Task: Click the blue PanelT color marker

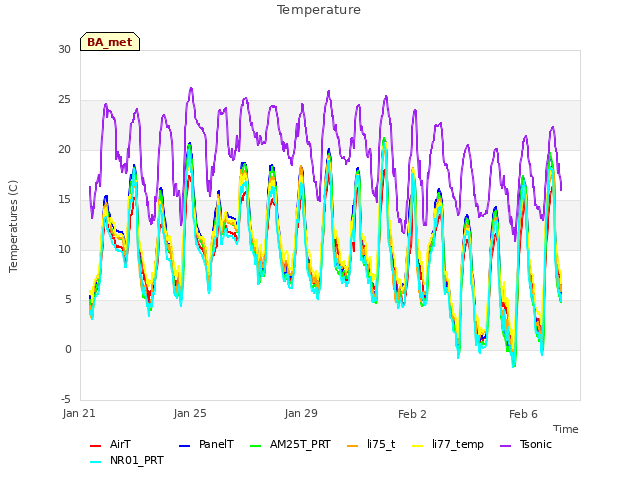Action: pyautogui.click(x=184, y=446)
